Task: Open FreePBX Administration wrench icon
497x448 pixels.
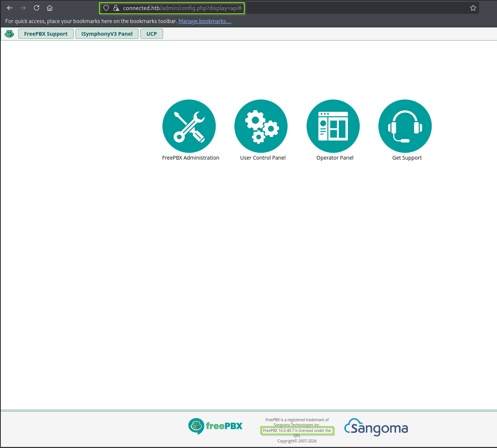Action: (x=189, y=126)
